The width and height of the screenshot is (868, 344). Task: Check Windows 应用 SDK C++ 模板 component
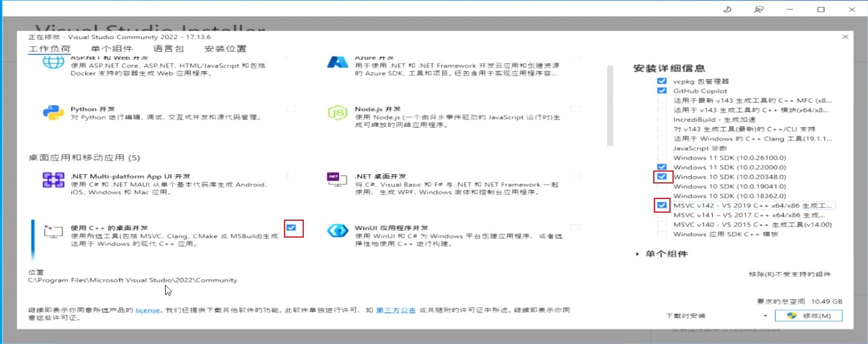click(x=661, y=234)
